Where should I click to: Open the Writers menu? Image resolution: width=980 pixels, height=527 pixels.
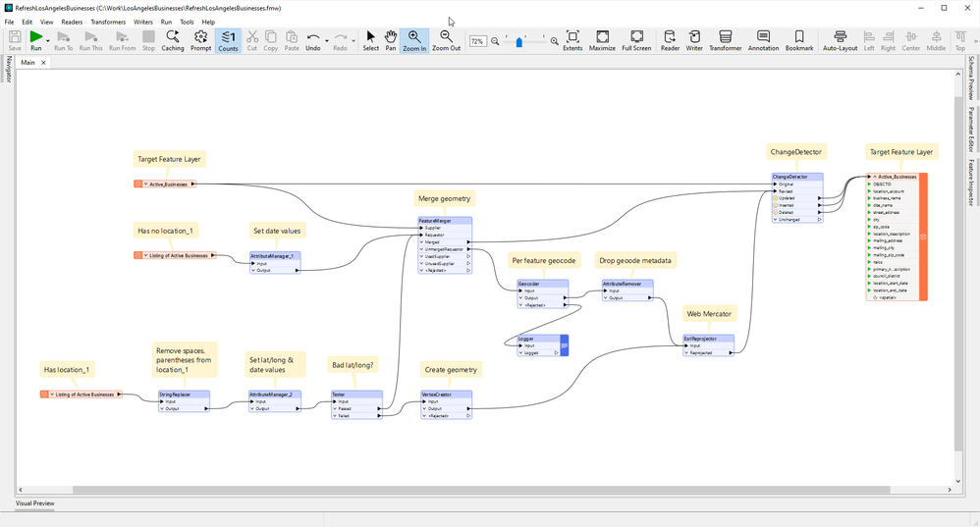143,22
